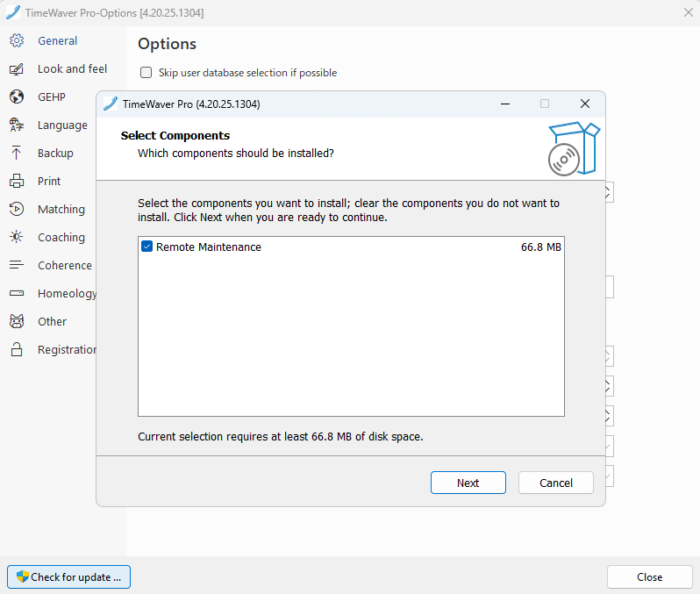
Task: Click the 66.8 MB size value
Action: (x=540, y=247)
